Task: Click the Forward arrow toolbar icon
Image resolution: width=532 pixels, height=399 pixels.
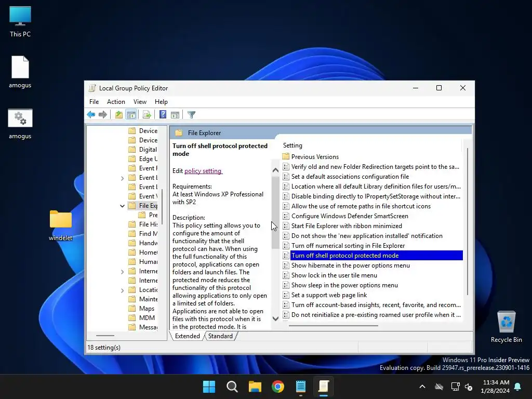Action: click(103, 115)
